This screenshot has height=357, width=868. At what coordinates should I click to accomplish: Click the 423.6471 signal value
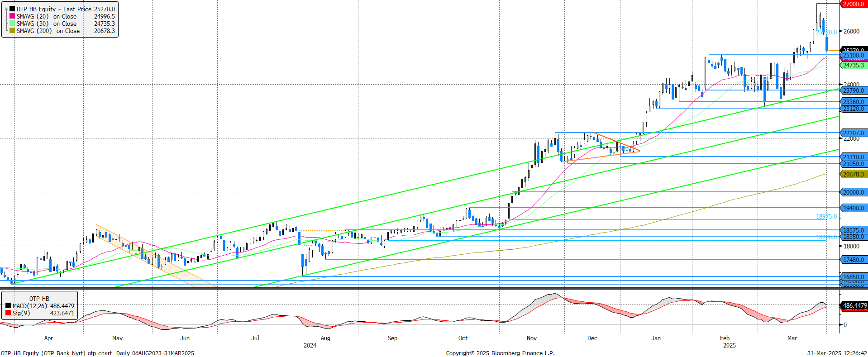point(62,313)
